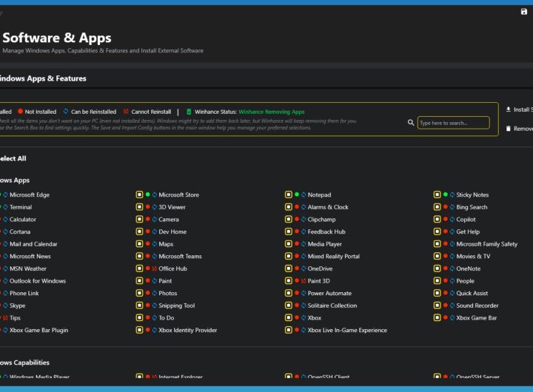Image resolution: width=533 pixels, height=392 pixels.
Task: Toggle the Microsoft Teams checkbox
Action: point(139,256)
